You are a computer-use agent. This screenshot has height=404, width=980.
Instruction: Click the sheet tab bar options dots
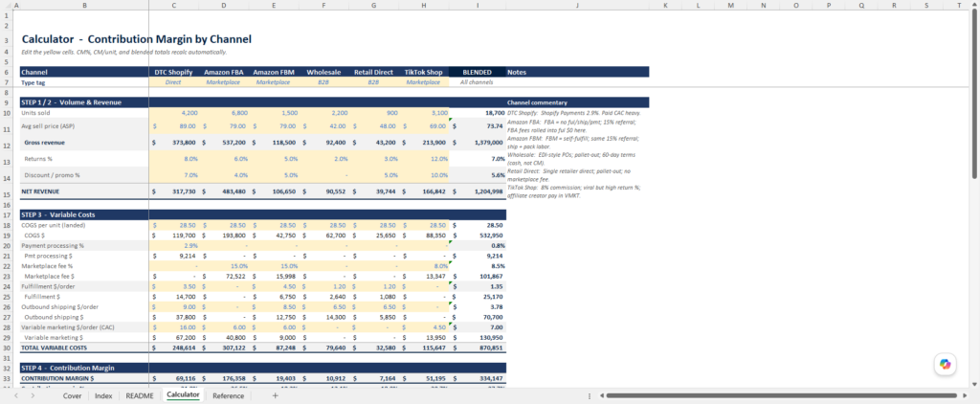pos(590,396)
